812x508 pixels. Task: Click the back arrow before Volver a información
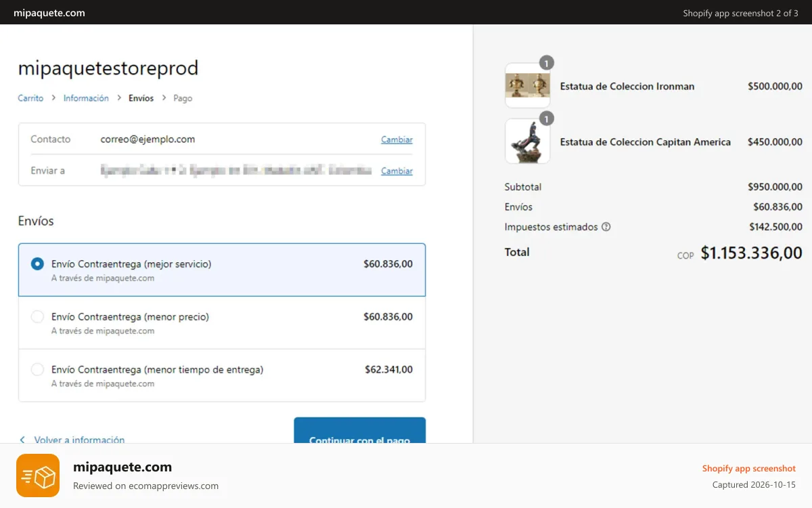(x=22, y=440)
